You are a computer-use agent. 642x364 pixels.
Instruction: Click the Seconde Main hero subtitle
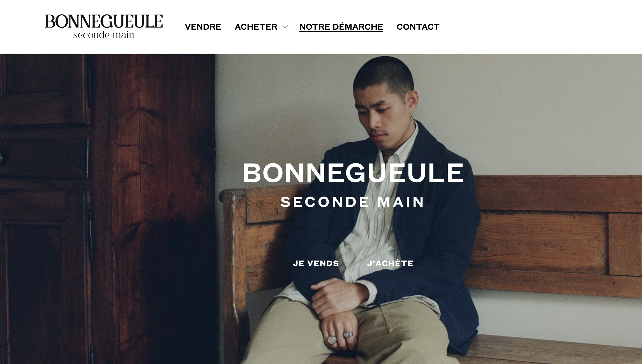tap(353, 202)
